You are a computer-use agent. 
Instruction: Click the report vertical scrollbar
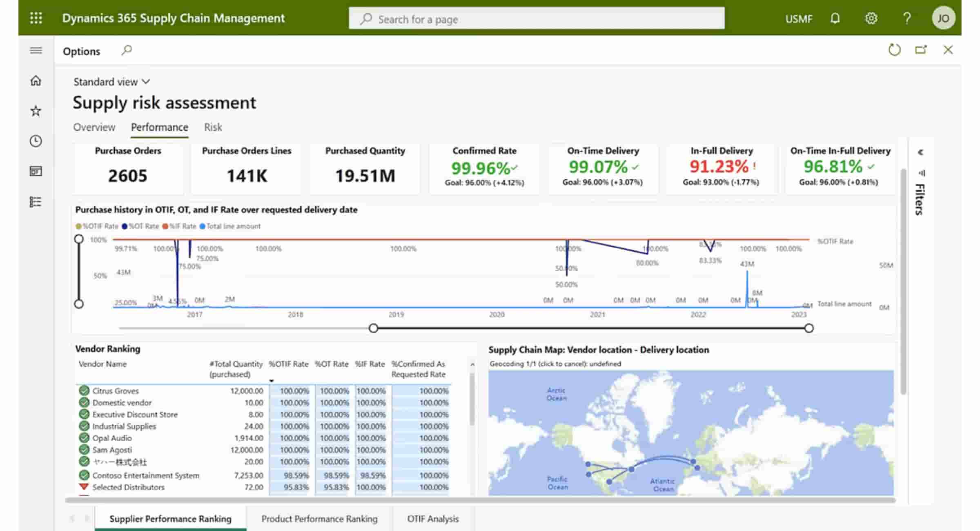[903, 282]
